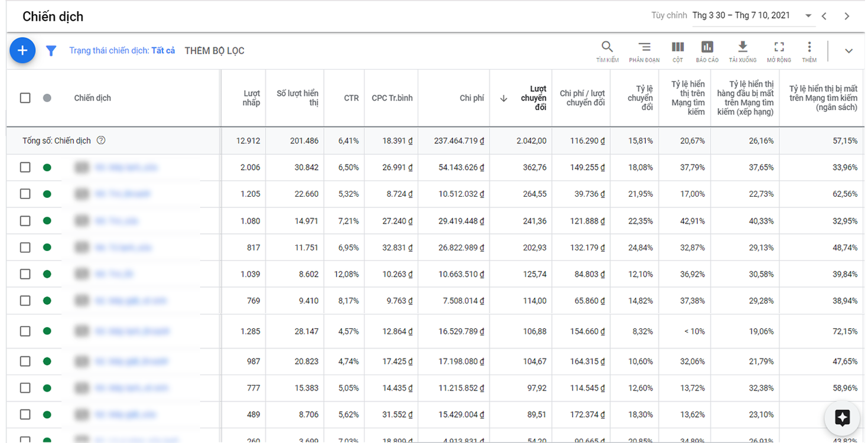This screenshot has height=443, width=868.
Task: Click the help icon beside Tổng số
Action: (101, 141)
